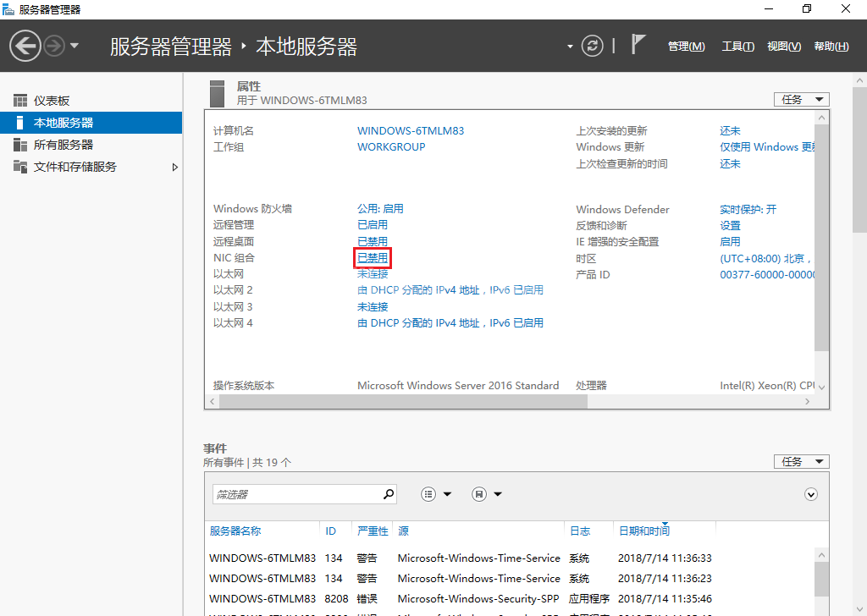Sort events by 严重性 column header
This screenshot has height=616, width=867.
373,531
